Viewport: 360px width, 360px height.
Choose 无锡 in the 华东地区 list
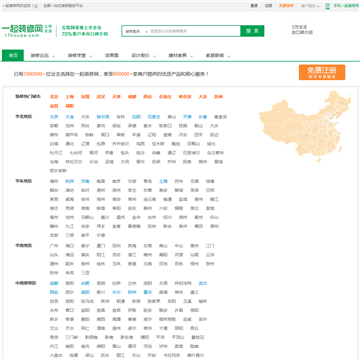[x=194, y=181]
